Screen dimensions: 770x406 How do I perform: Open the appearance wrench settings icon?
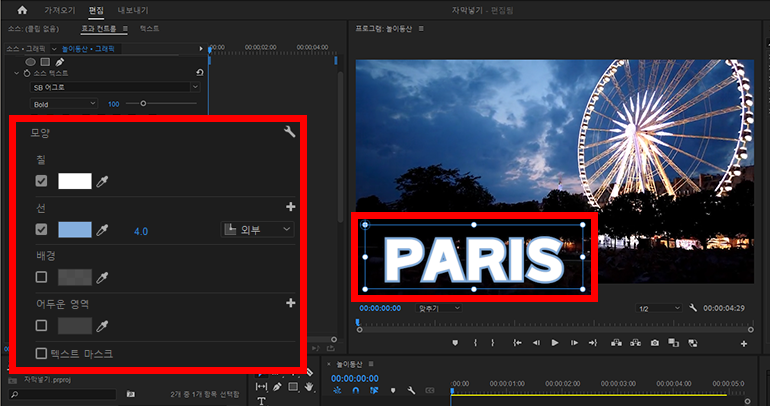pyautogui.click(x=290, y=132)
